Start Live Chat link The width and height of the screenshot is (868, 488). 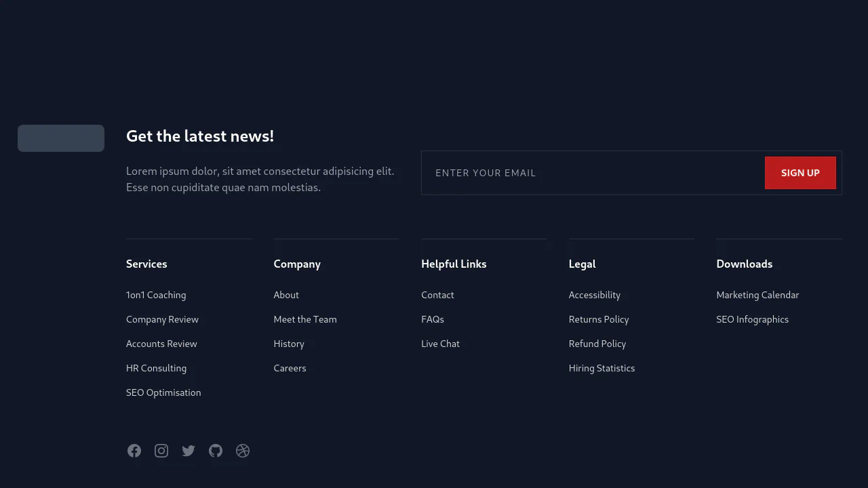click(440, 344)
